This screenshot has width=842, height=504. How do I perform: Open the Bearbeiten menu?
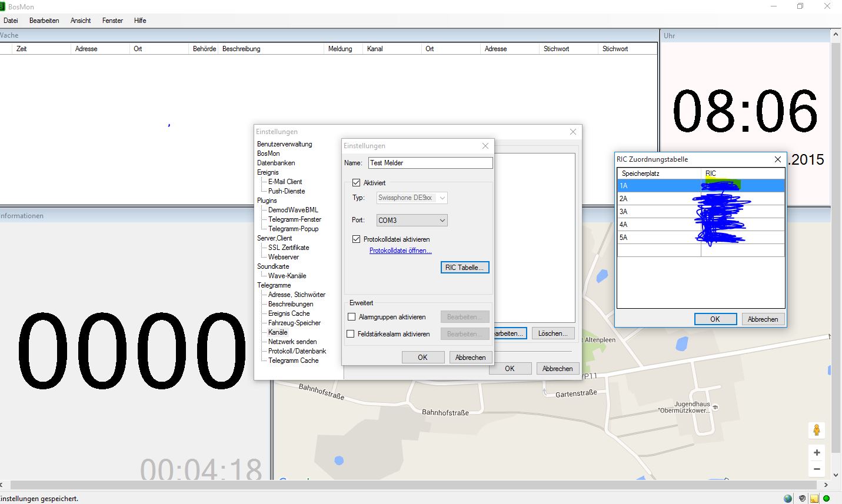pyautogui.click(x=44, y=21)
